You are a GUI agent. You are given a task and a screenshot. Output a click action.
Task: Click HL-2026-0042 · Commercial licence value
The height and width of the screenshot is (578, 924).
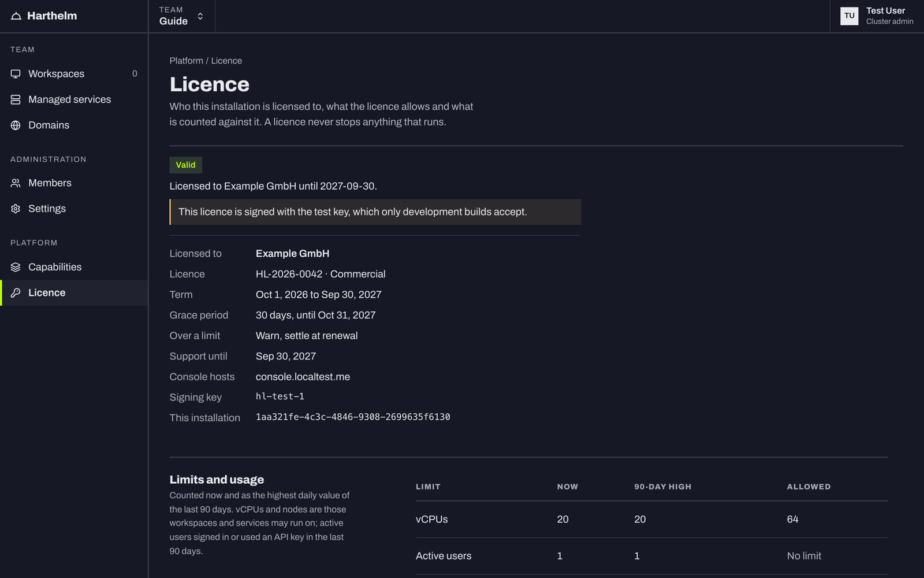click(x=321, y=274)
